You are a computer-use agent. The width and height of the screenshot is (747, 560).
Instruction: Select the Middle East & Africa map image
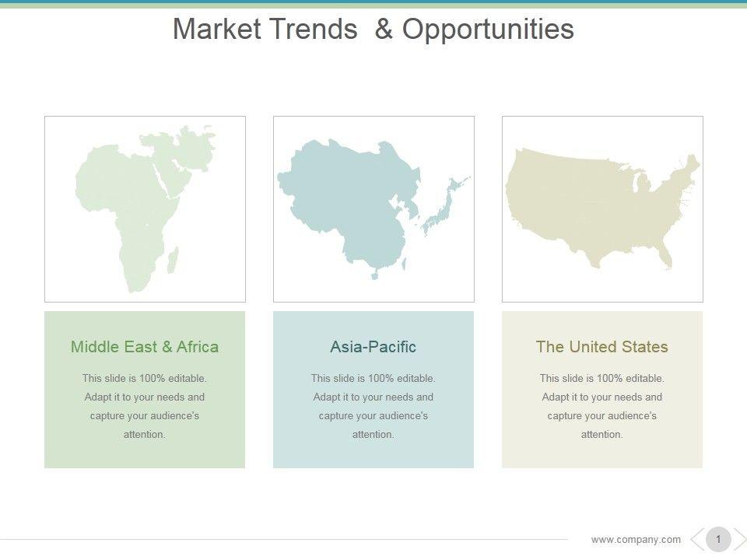pos(146,208)
